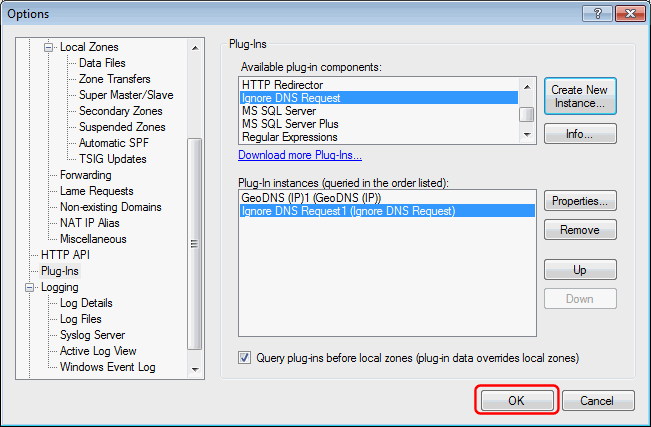Viewport: 651px width, 427px height.
Task: Open Properties for selected plug-in instance
Action: click(580, 201)
